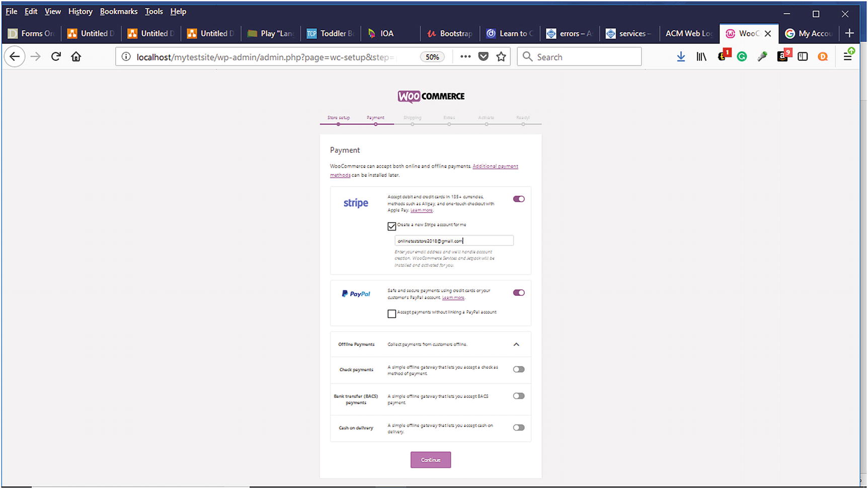Image resolution: width=868 pixels, height=489 pixels.
Task: Switch to the My Account tab
Action: coord(809,33)
